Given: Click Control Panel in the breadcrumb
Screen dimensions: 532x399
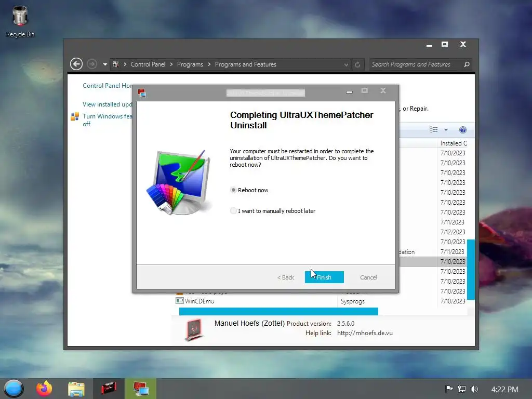Looking at the screenshot, I should coord(148,64).
